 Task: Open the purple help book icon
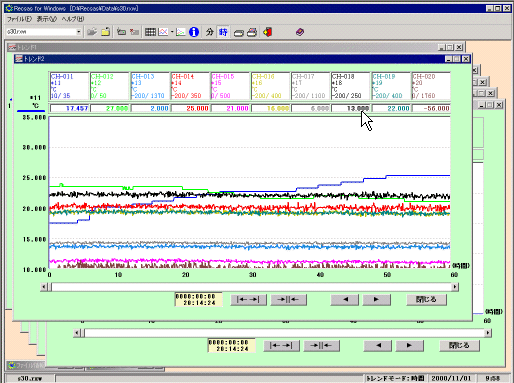pyautogui.click(x=300, y=32)
